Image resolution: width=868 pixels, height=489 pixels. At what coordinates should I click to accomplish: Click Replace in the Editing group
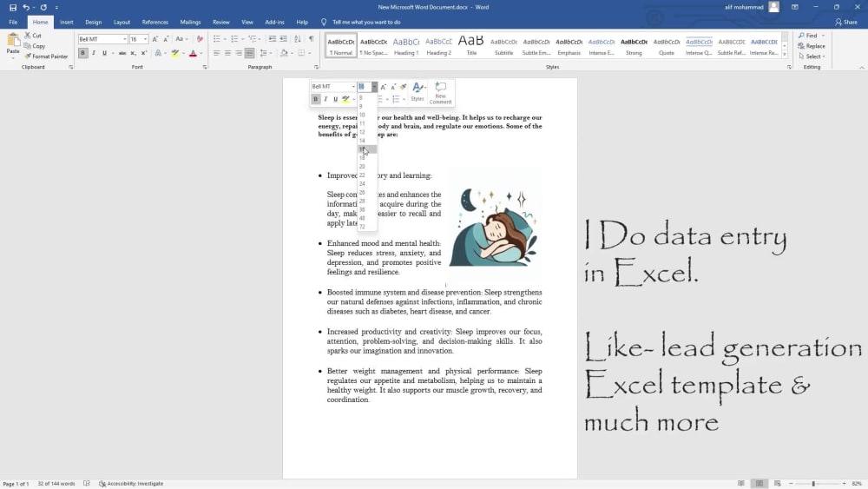812,46
